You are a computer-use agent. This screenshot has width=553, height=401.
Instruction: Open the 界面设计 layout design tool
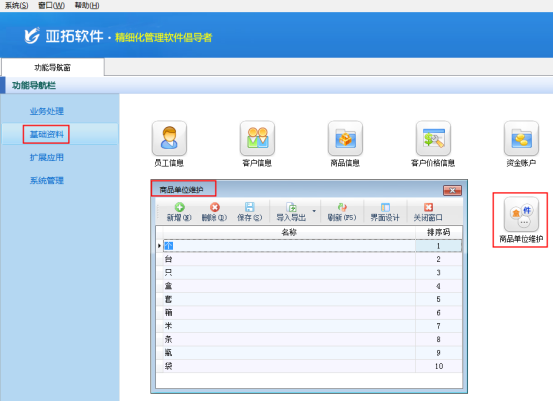pos(385,212)
